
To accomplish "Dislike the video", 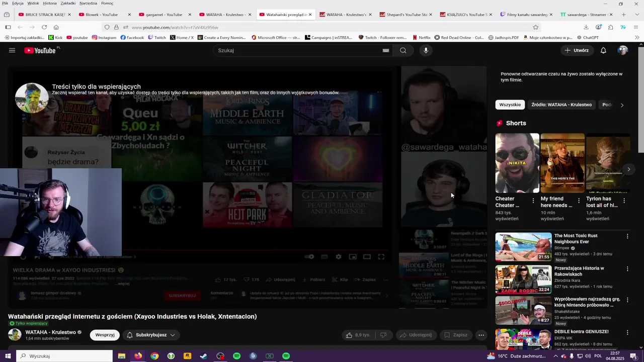I will [383, 335].
